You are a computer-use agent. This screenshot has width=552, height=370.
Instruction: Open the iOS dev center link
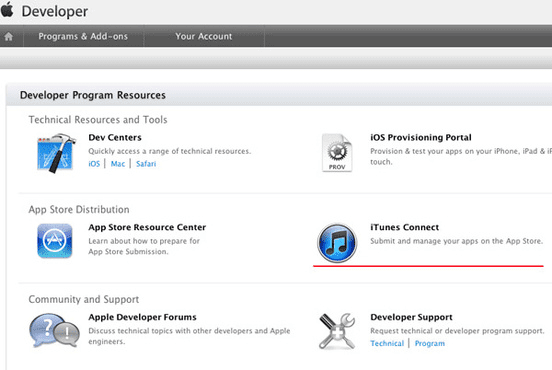(94, 164)
